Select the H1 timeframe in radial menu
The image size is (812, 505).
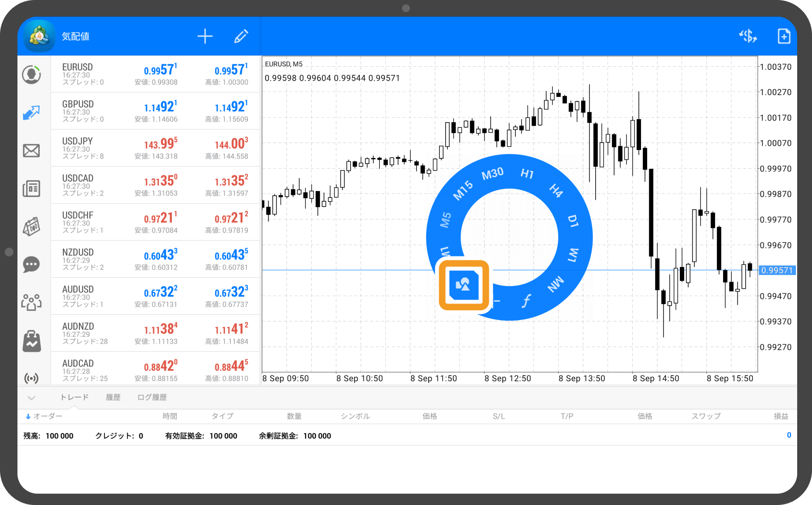click(x=527, y=174)
